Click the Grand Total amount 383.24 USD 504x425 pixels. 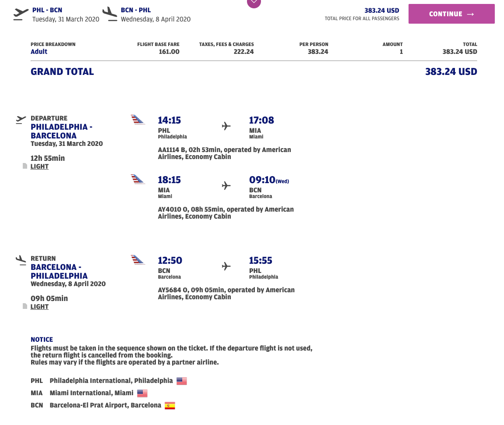451,72
